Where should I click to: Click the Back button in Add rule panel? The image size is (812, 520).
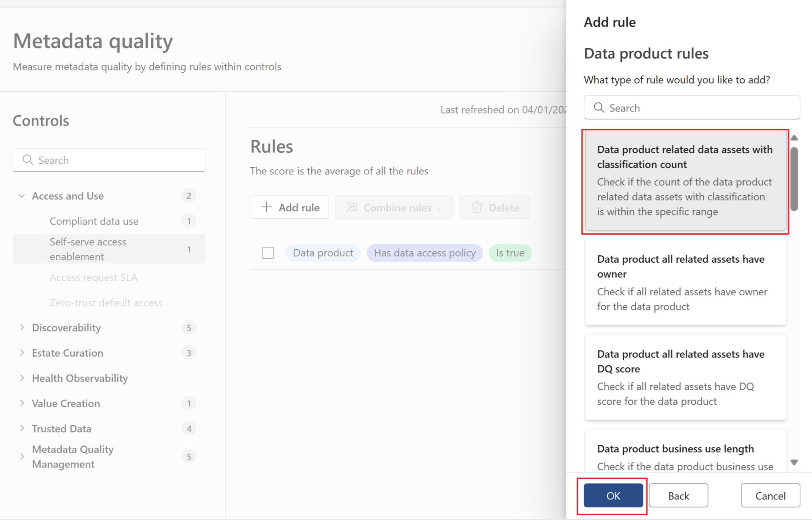[678, 496]
